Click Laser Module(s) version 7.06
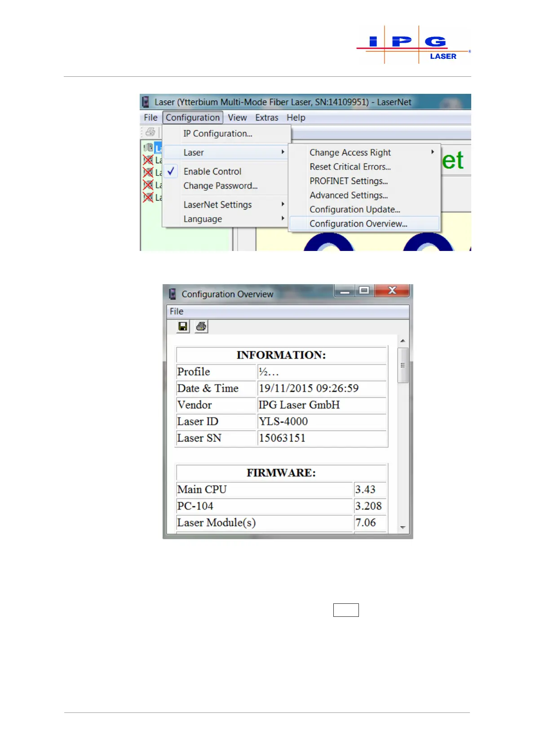The height and width of the screenshot is (756, 535). [x=366, y=523]
